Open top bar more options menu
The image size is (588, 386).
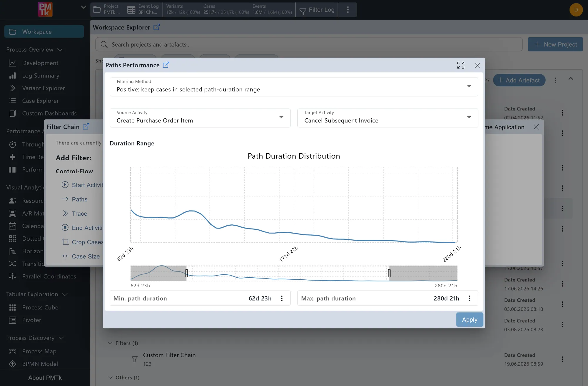coord(348,10)
